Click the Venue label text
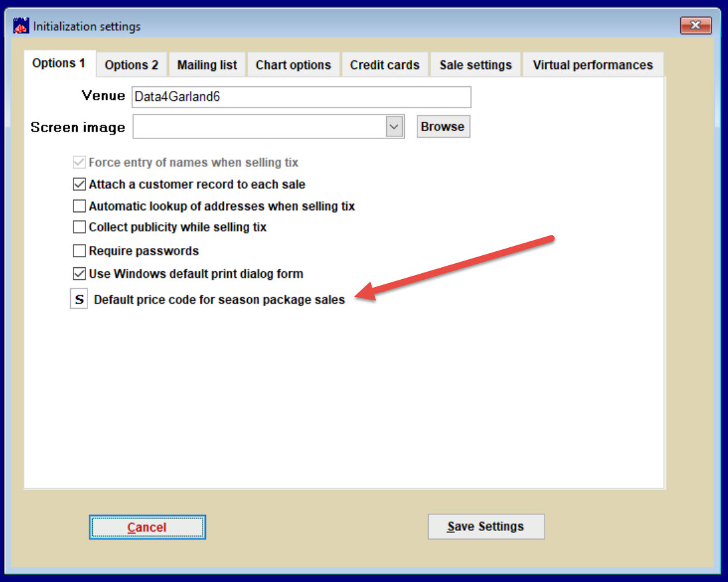Screen dimensions: 728x582 click(x=103, y=95)
